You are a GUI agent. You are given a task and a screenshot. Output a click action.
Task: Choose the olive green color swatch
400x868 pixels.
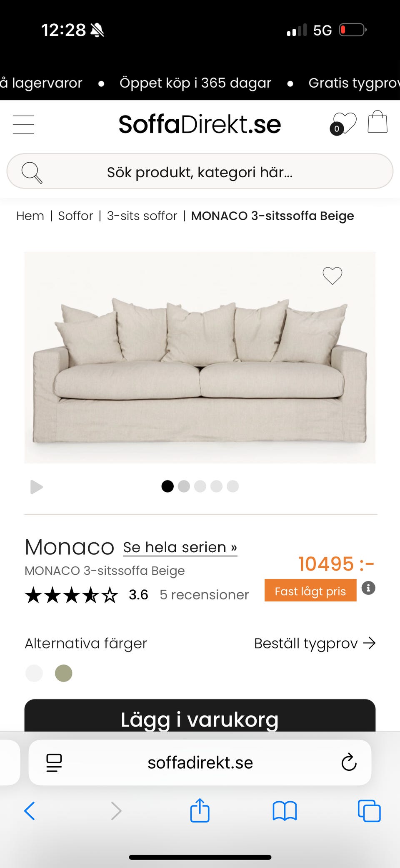64,673
